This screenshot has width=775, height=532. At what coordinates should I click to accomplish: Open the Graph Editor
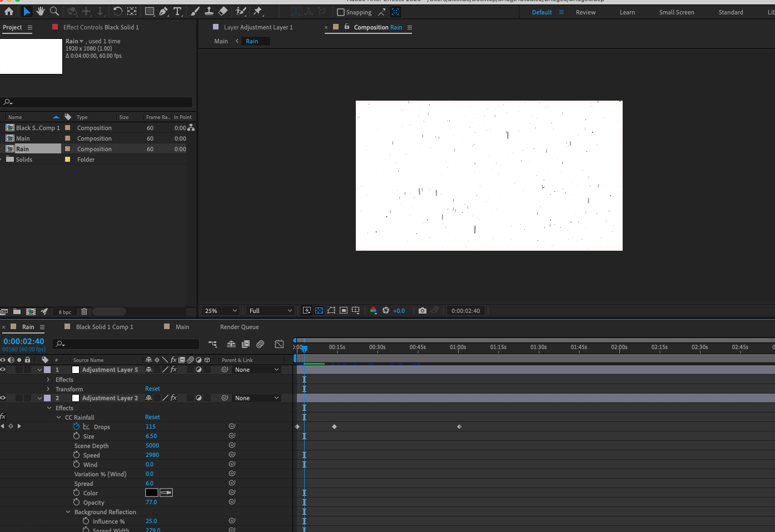click(x=279, y=344)
